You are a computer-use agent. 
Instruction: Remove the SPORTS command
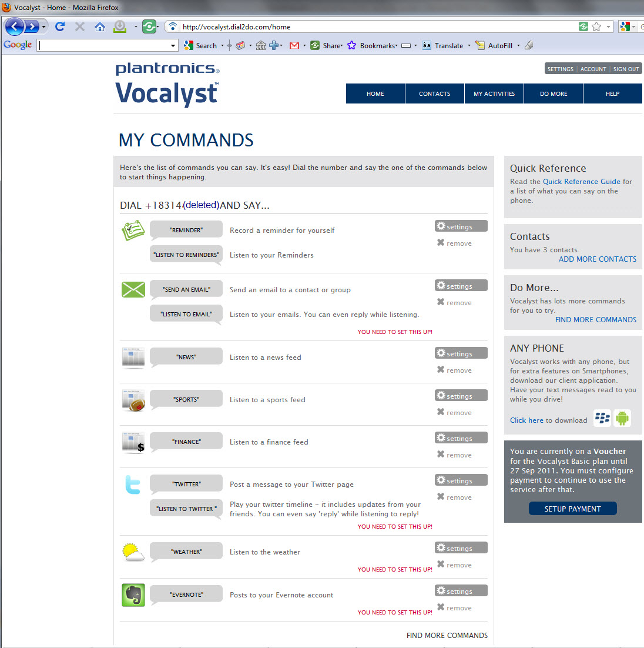click(x=455, y=412)
